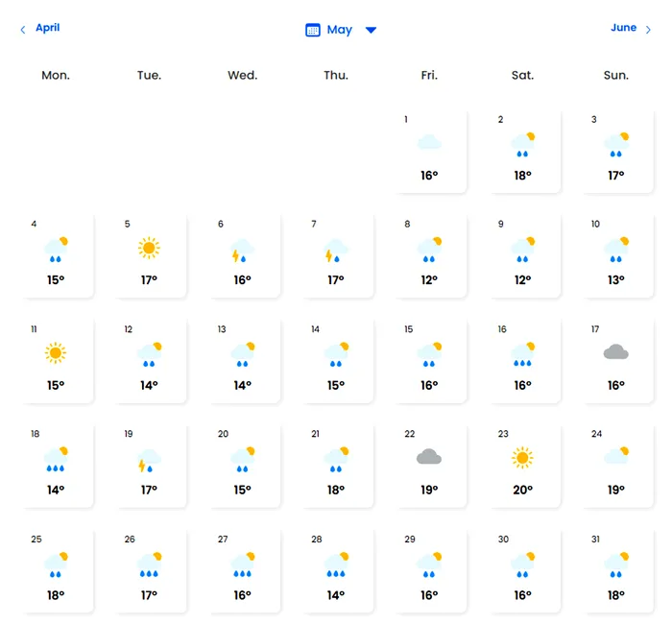Screen dimensions: 672x624
Task: Click the right chevron beside June
Action: coord(648,30)
